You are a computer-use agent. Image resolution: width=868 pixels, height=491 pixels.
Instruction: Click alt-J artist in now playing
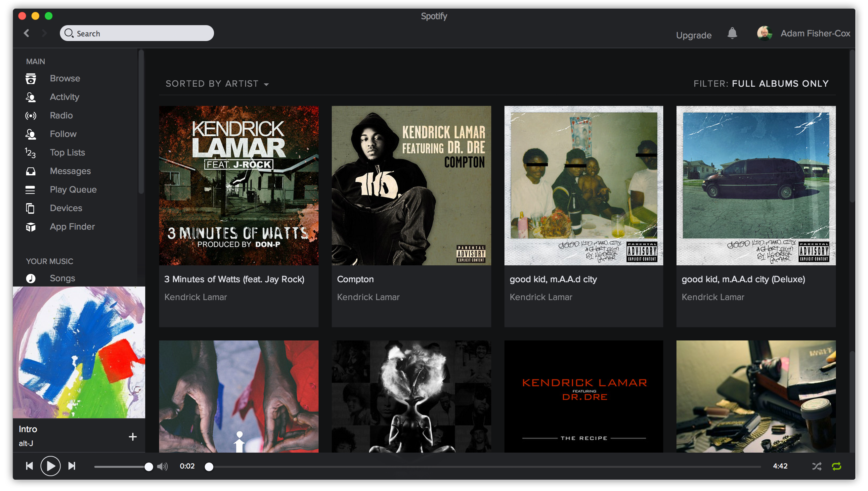click(x=25, y=443)
